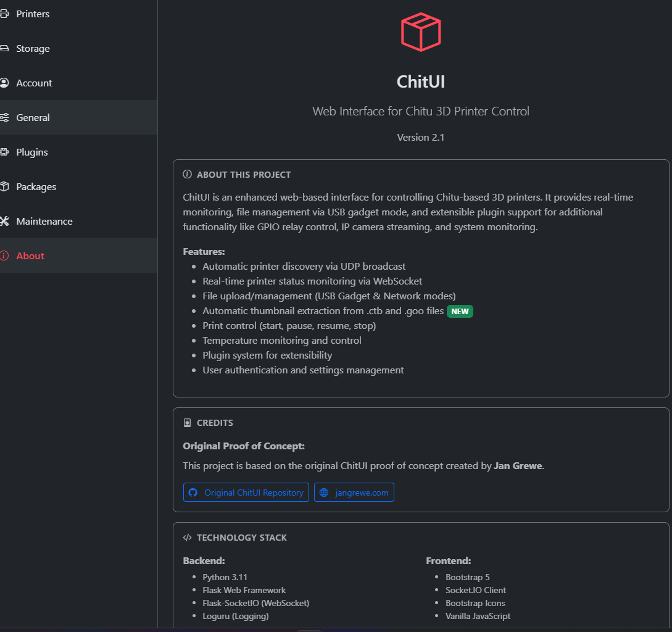Click the About This Project header

click(243, 175)
